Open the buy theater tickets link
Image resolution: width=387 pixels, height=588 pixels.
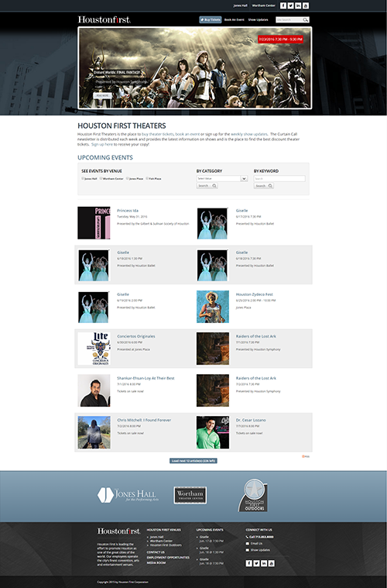pyautogui.click(x=158, y=134)
